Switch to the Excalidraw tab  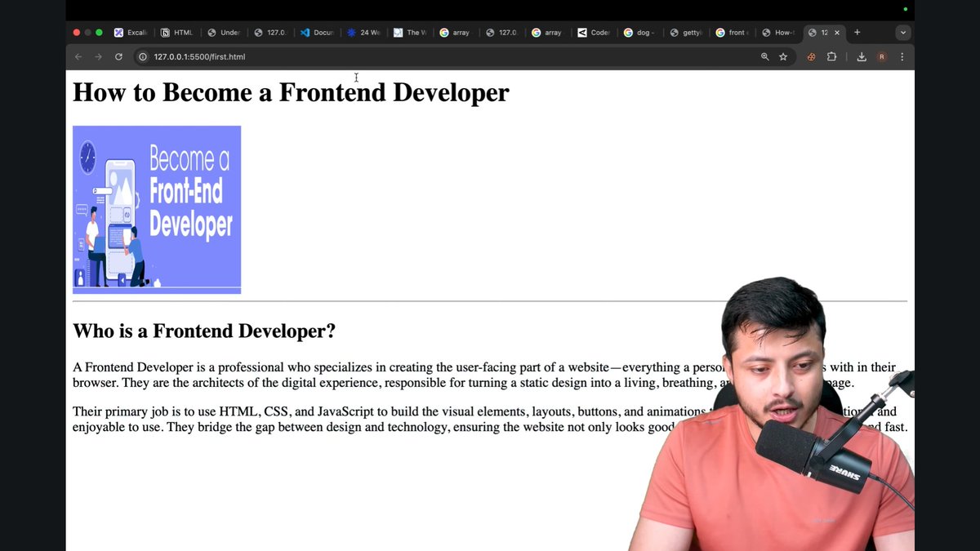click(130, 33)
